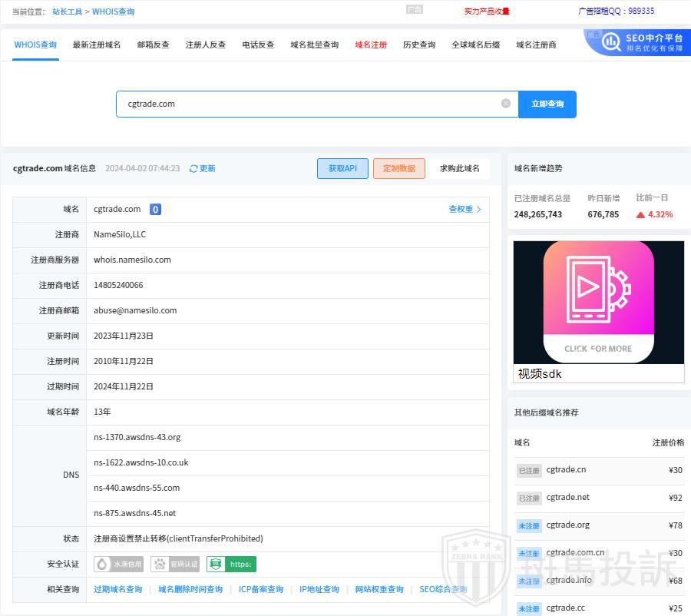Open the 历史查询 tab
The width and height of the screenshot is (691, 616).
[x=418, y=45]
